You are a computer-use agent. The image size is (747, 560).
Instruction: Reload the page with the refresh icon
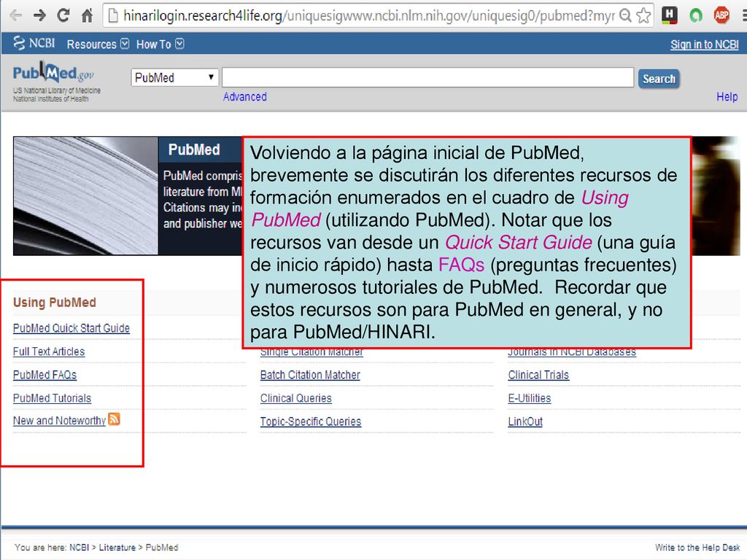[63, 16]
